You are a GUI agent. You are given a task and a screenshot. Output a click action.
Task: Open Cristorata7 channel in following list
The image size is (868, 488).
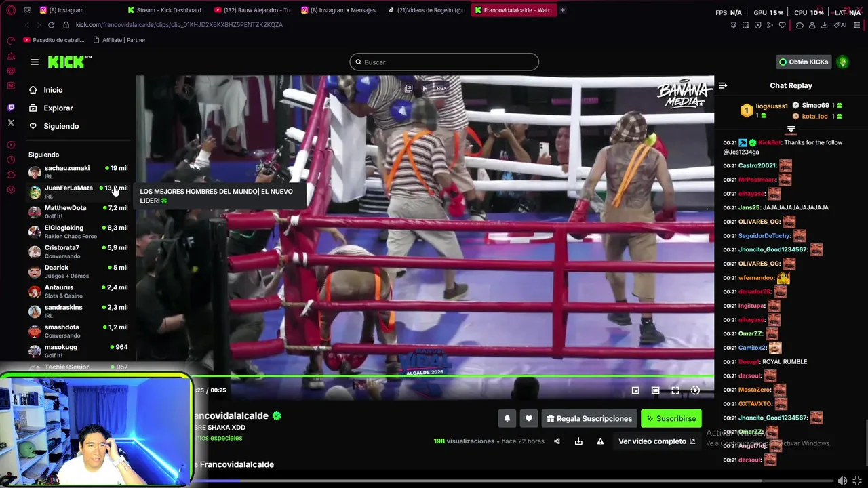coord(78,251)
